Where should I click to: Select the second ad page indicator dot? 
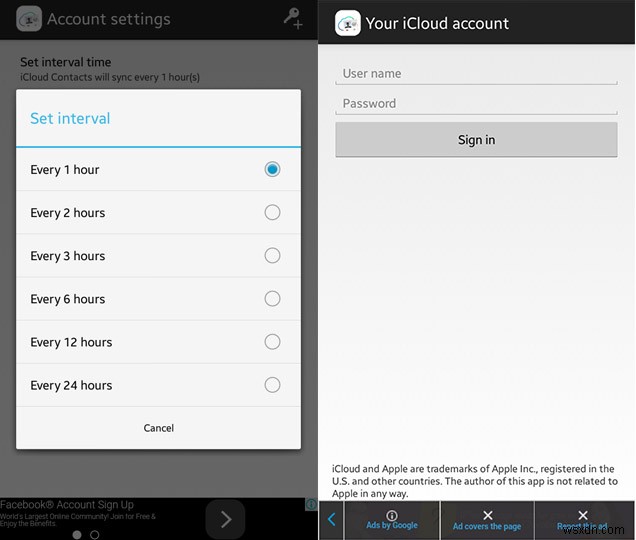[95, 535]
